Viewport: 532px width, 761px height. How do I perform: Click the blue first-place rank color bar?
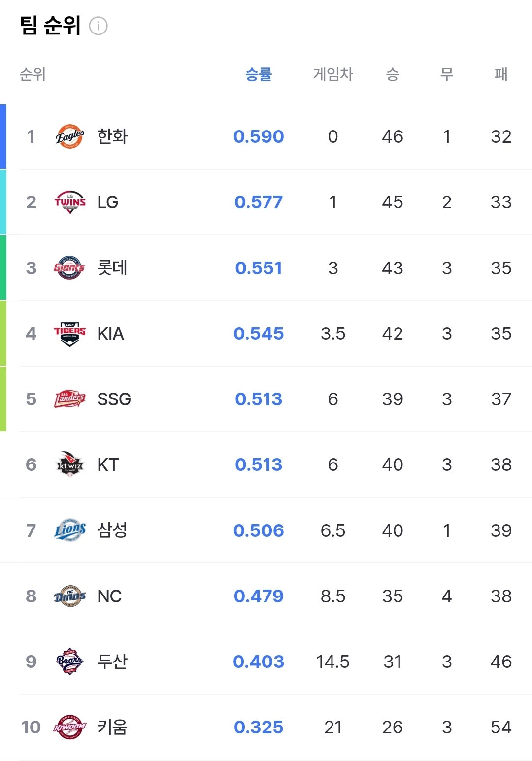tap(3, 136)
